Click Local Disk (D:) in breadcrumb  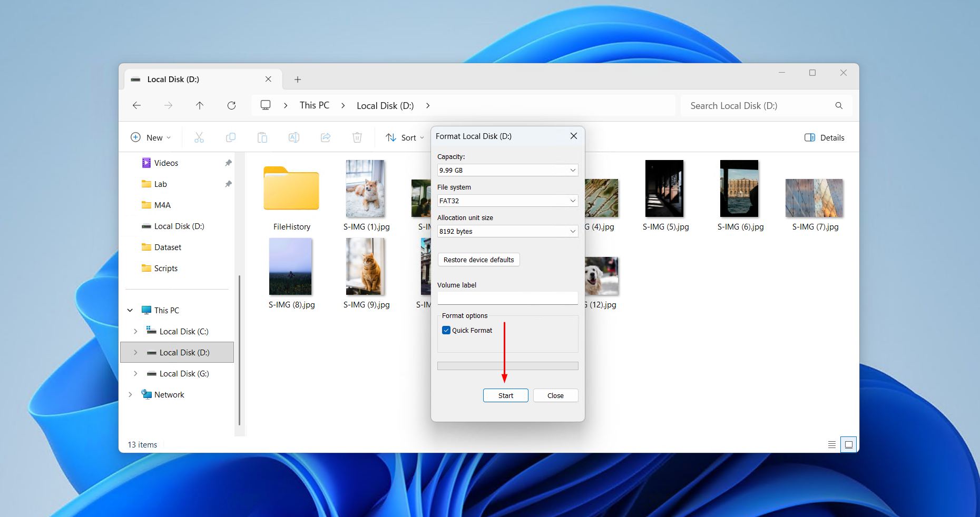tap(385, 105)
